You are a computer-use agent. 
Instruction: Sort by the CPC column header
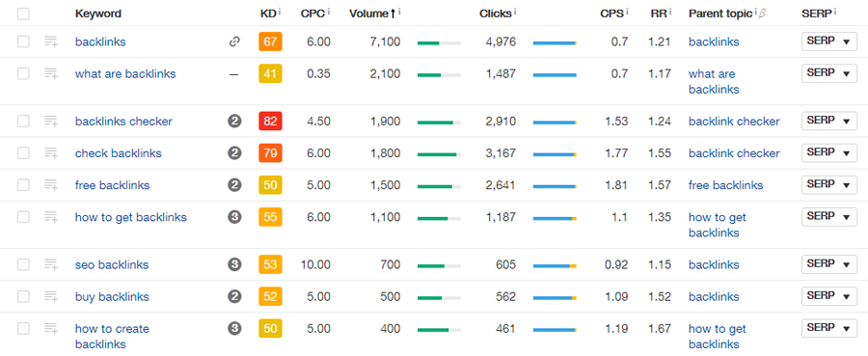[312, 14]
